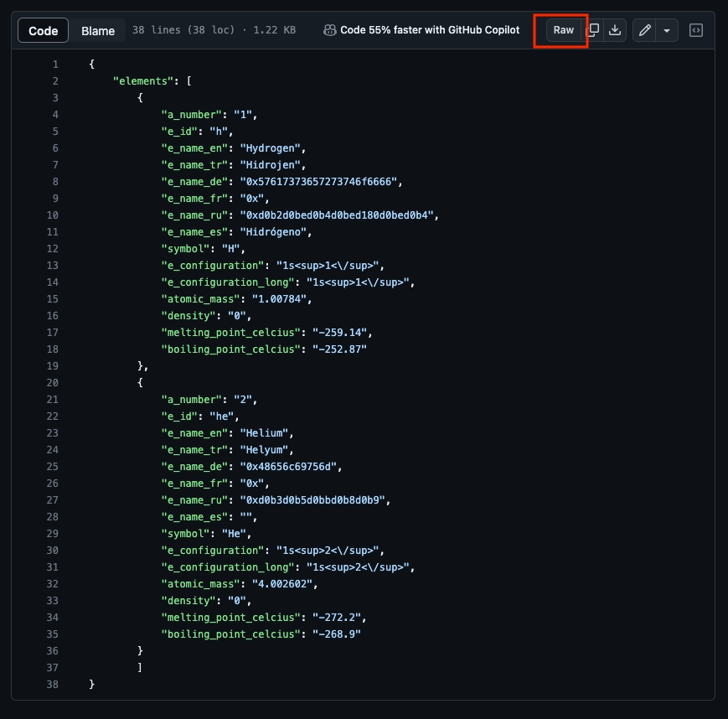Image resolution: width=728 pixels, height=719 pixels.
Task: Select line number 13
Action: 53,265
